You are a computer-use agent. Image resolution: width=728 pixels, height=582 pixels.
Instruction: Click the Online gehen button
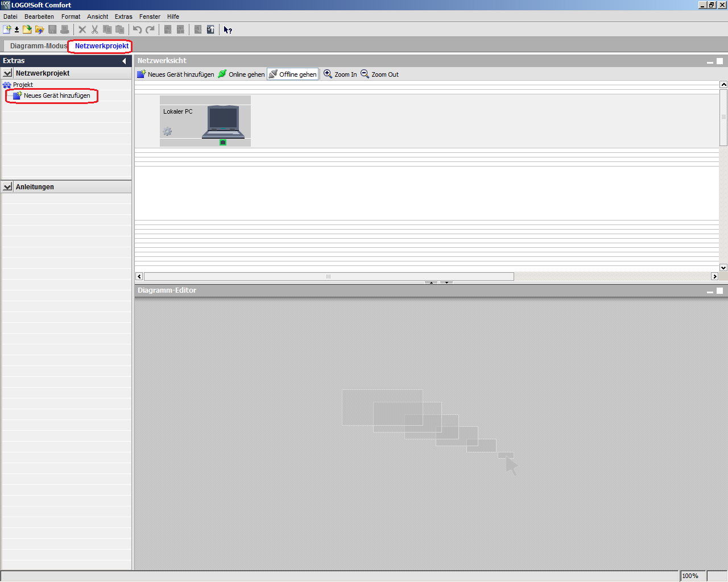click(242, 74)
